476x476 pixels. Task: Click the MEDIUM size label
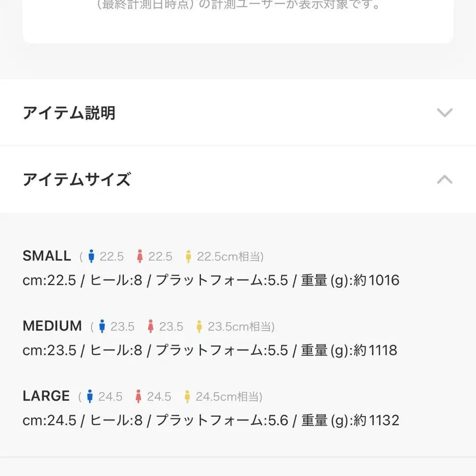coord(52,326)
